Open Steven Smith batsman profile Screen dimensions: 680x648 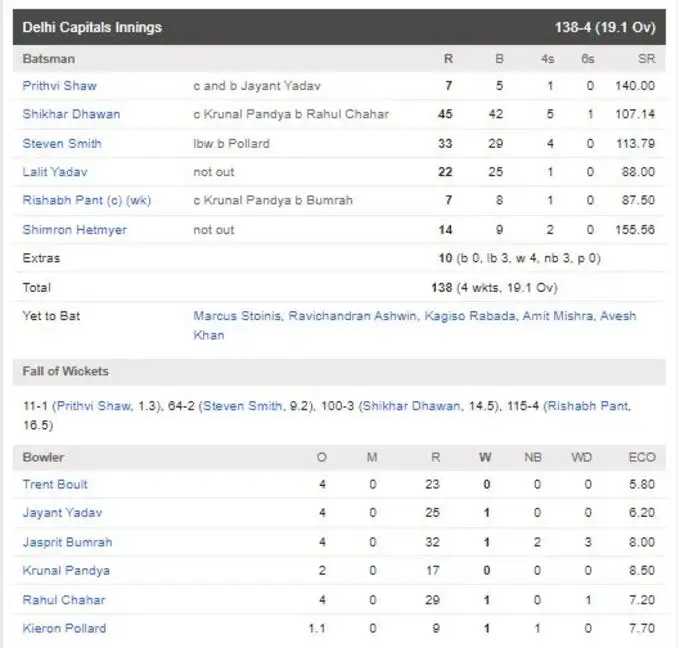[x=62, y=143]
